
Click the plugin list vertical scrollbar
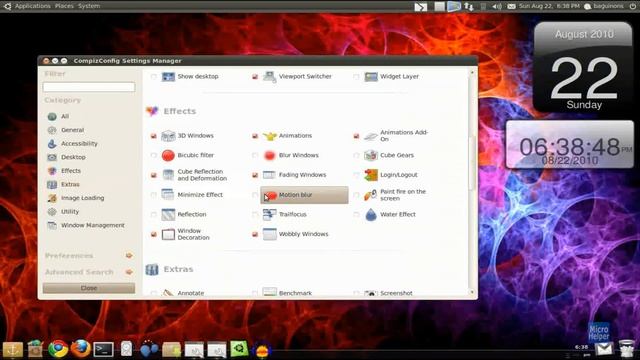472,182
